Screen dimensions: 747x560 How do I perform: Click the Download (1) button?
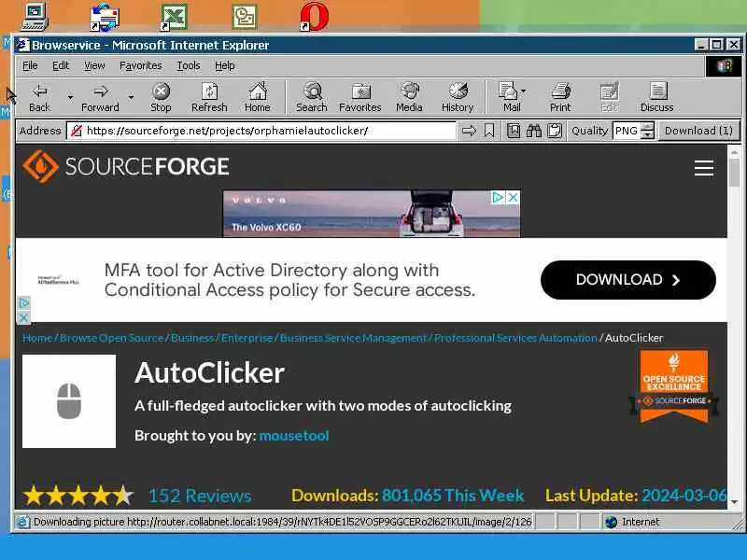click(x=698, y=131)
